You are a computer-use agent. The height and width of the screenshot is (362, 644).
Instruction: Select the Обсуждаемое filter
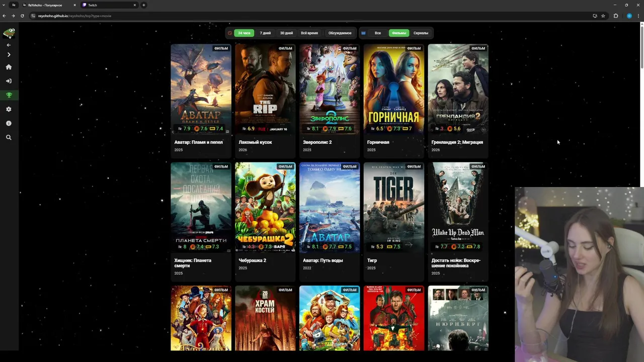(x=340, y=33)
